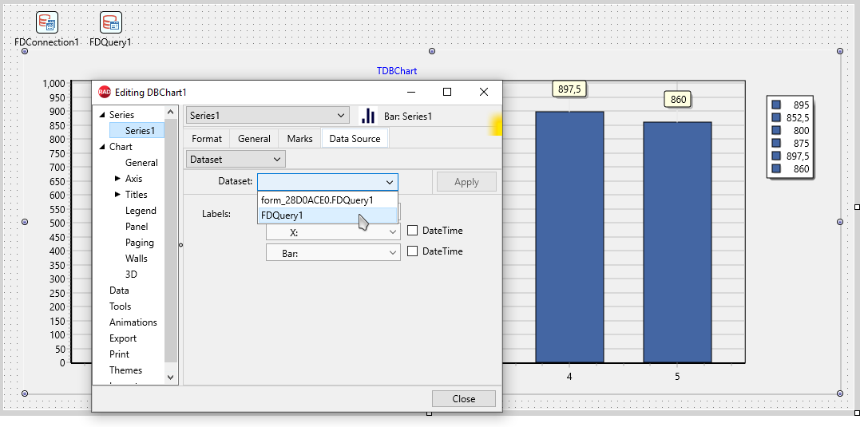Click the tree scrollbar up arrow
This screenshot has height=427, width=868.
point(171,113)
